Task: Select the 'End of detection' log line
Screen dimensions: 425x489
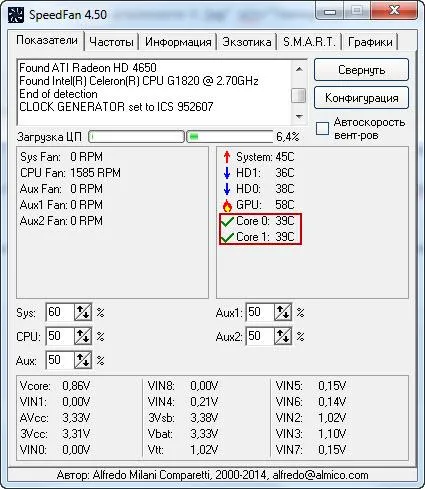Action: tap(58, 94)
